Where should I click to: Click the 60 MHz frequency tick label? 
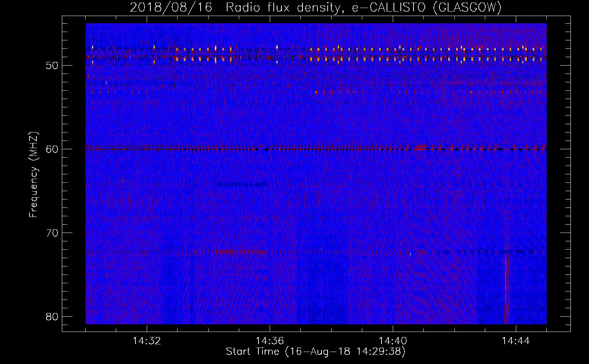point(52,149)
